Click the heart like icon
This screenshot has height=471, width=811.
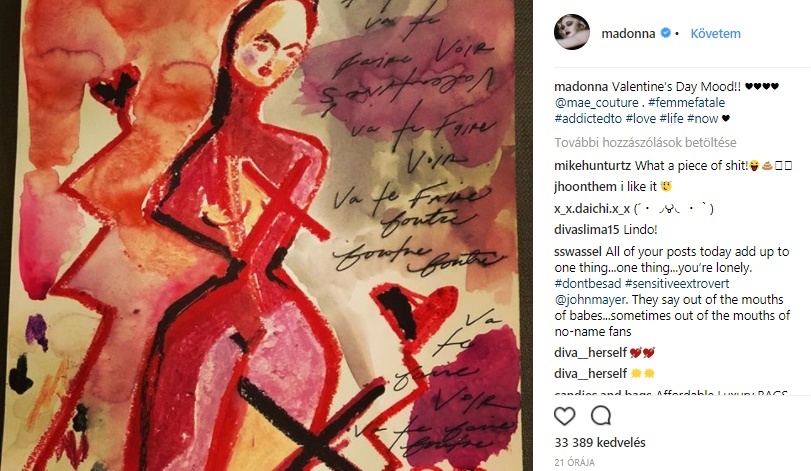pyautogui.click(x=564, y=416)
